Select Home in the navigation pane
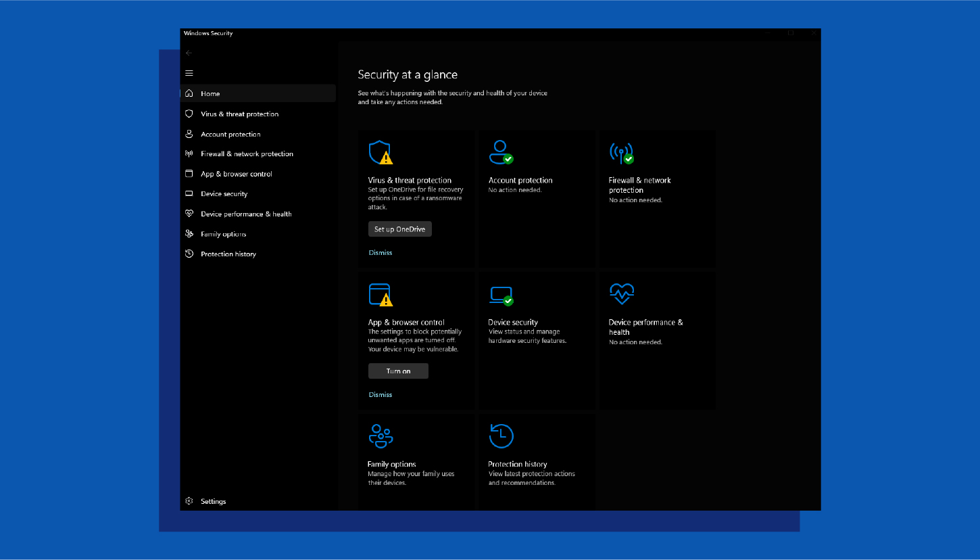Image resolution: width=980 pixels, height=560 pixels. [210, 93]
